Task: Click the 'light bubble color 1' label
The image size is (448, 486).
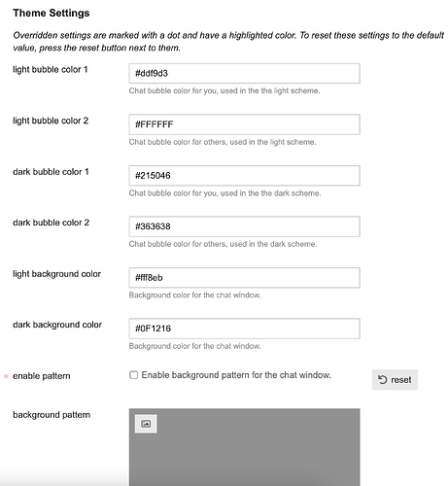Action: click(51, 70)
